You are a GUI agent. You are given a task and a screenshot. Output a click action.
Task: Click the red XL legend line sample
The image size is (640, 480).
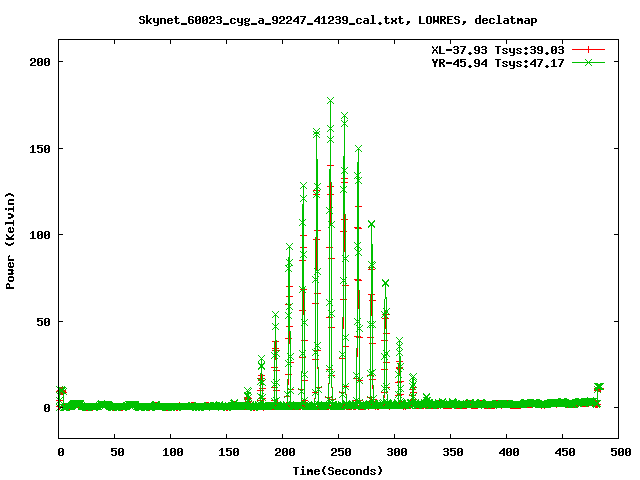click(x=588, y=50)
